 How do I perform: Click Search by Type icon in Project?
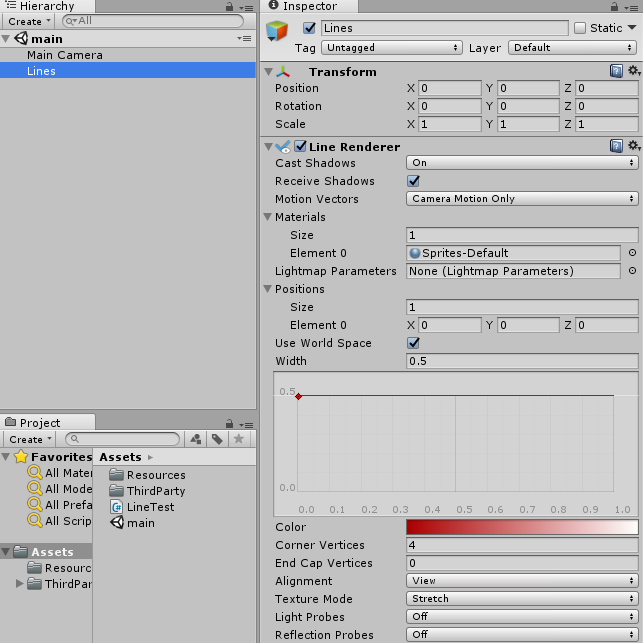(196, 439)
